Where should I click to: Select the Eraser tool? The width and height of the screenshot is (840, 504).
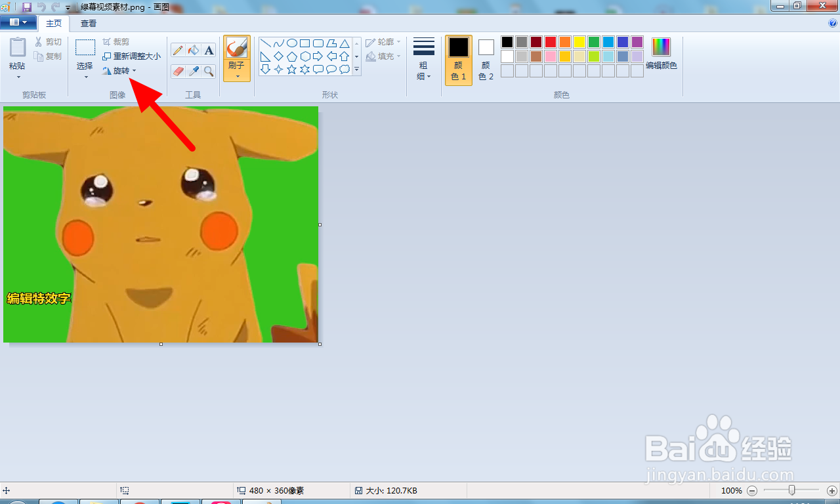(x=178, y=71)
